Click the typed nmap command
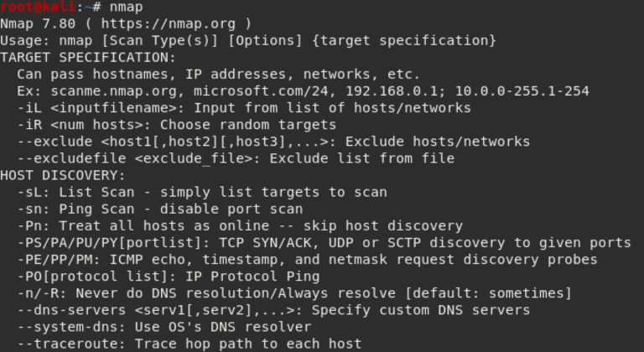The image size is (644, 352). click(127, 8)
